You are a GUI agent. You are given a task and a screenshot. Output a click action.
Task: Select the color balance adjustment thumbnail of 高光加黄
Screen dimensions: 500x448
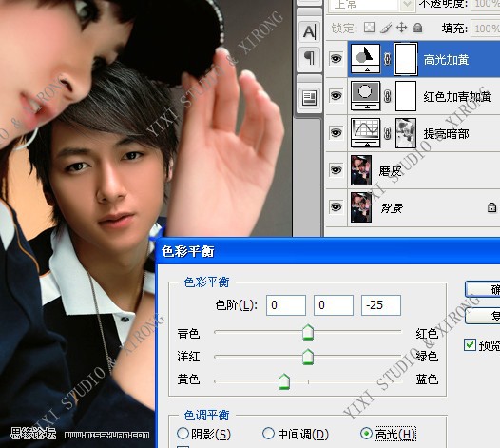tap(365, 59)
